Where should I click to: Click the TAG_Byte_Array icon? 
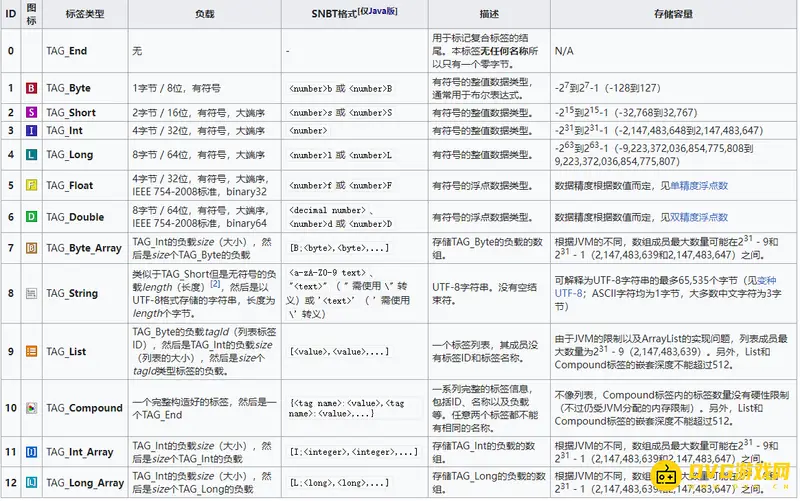tap(31, 247)
